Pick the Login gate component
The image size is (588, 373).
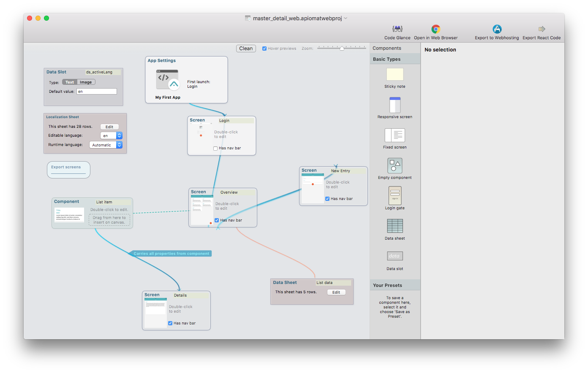click(395, 196)
